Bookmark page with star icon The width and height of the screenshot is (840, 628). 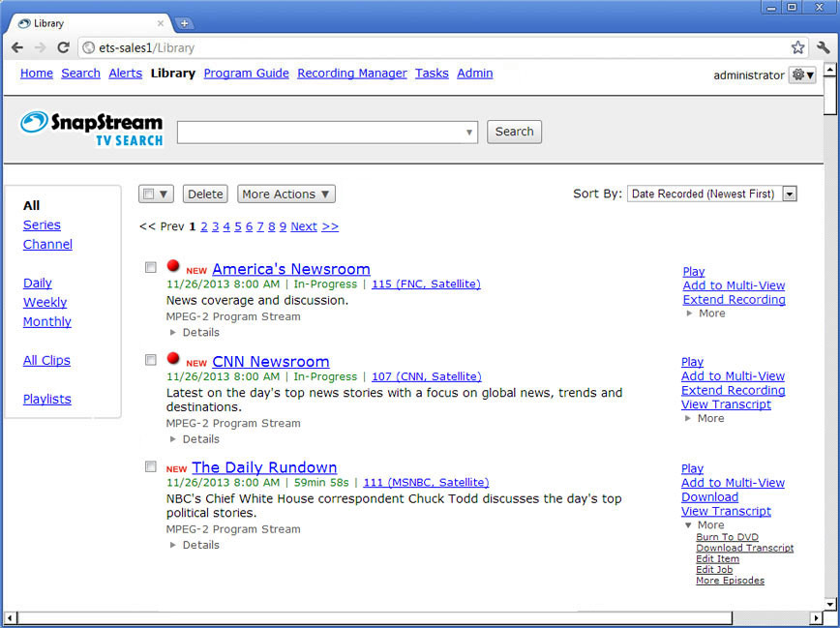tap(797, 47)
